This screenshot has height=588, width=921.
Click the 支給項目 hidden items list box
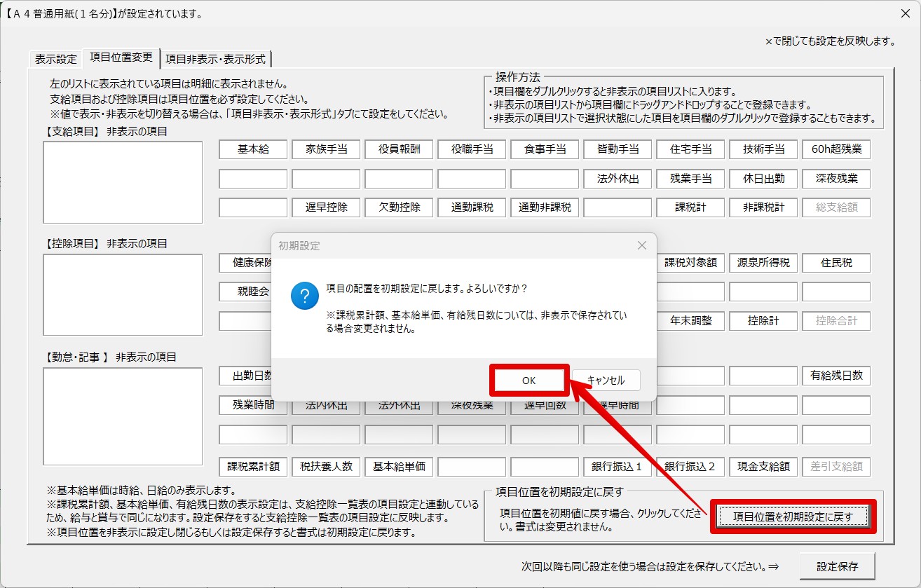click(x=123, y=182)
